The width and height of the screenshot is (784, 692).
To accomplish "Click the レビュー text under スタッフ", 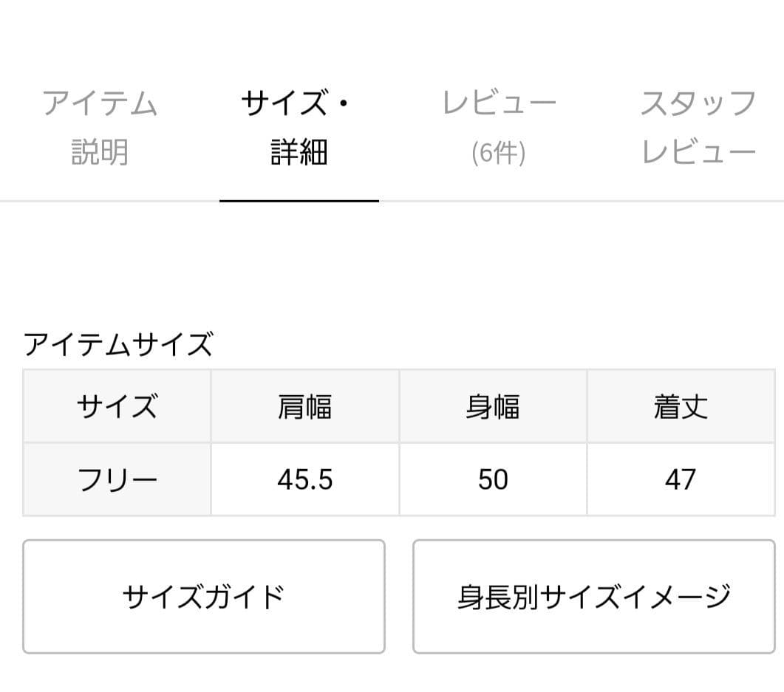I will click(698, 153).
